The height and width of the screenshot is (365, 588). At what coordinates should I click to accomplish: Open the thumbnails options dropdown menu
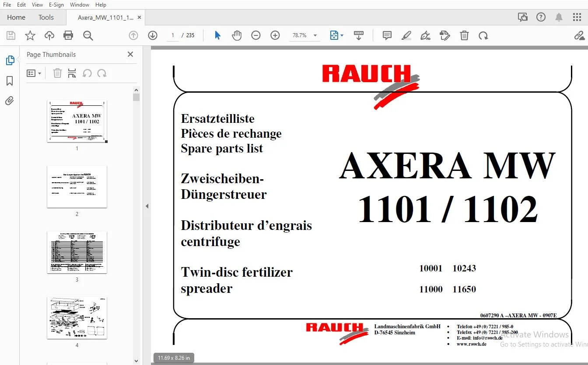(x=34, y=73)
